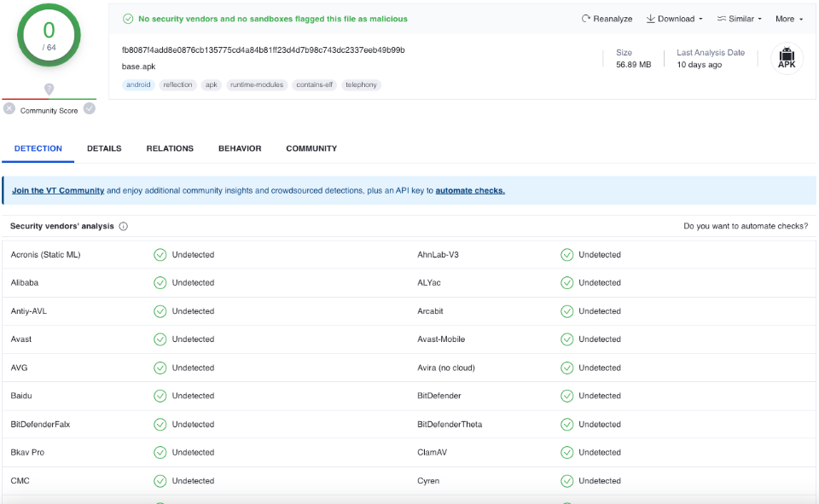Click the check icon in the ALYac row
819x504 pixels.
click(x=566, y=283)
